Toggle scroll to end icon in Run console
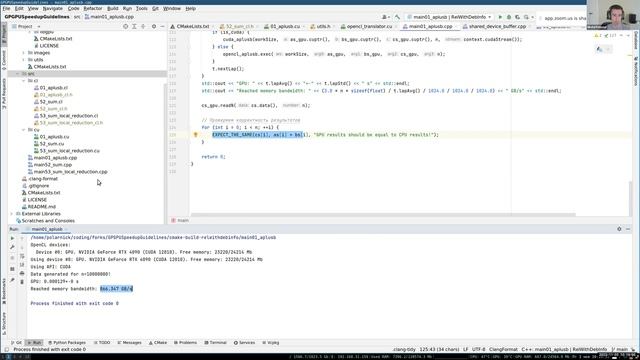This screenshot has width=640, height=360. click(22, 264)
